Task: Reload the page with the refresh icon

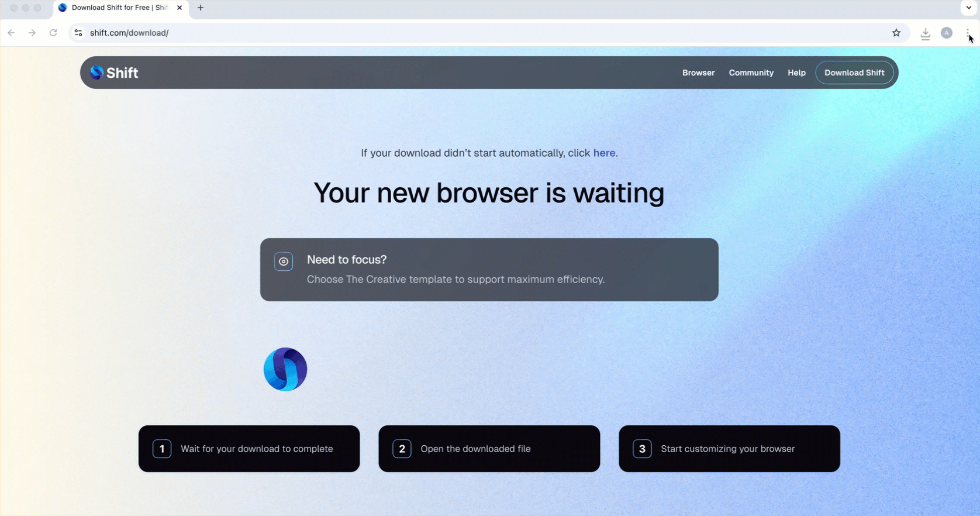Action: pos(53,33)
